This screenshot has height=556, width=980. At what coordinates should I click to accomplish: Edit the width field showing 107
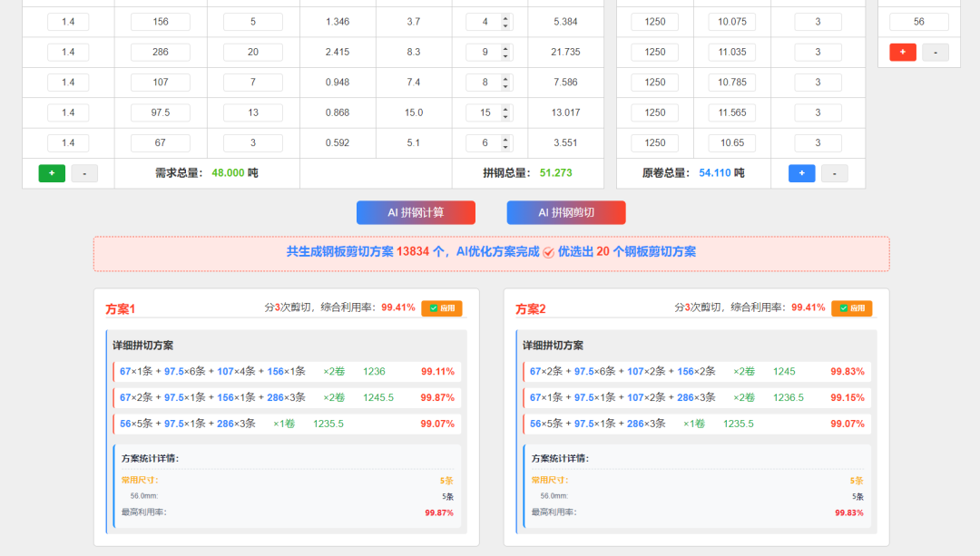click(161, 82)
